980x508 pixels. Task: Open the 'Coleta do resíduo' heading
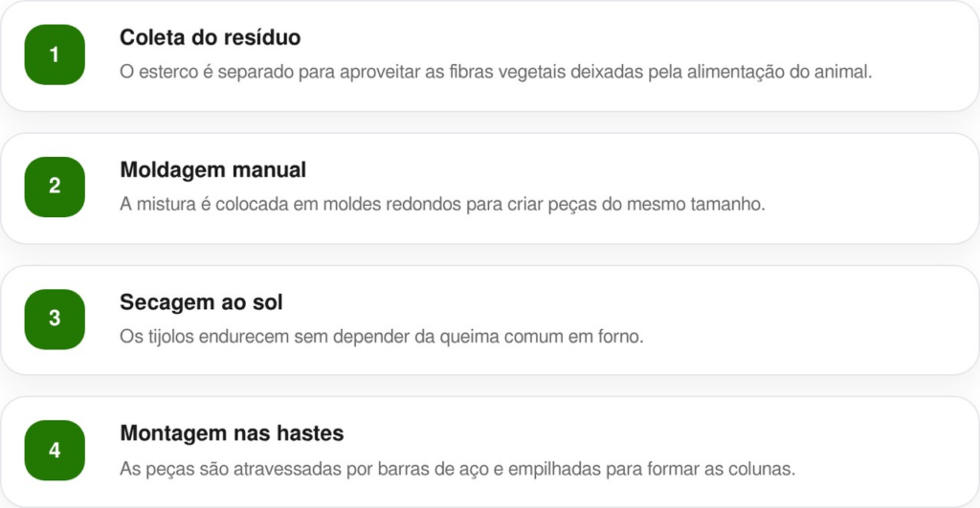(210, 37)
